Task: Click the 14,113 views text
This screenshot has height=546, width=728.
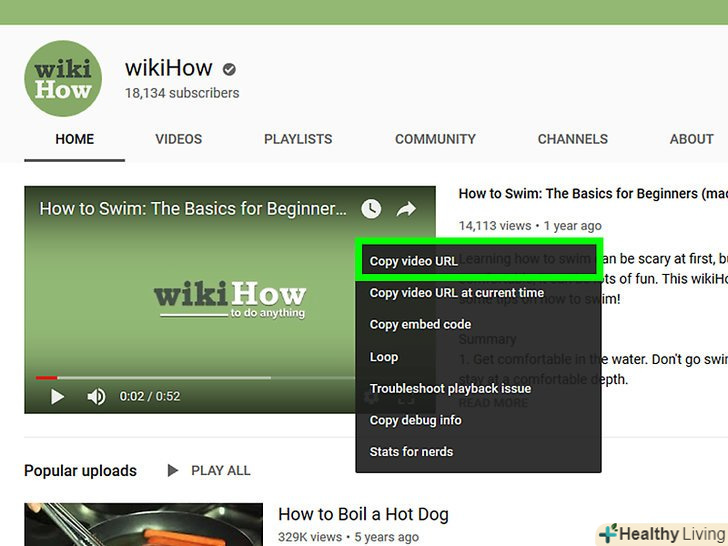Action: click(x=495, y=226)
